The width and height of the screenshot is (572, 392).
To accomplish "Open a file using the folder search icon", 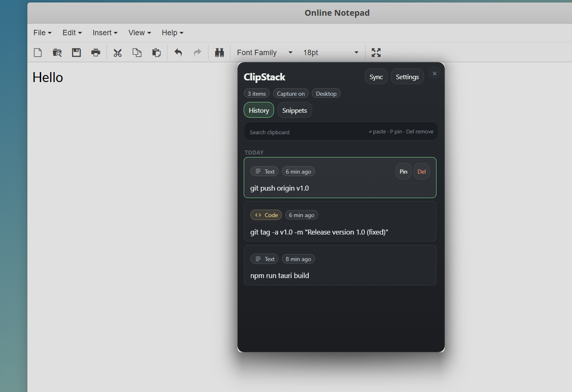I will [57, 53].
